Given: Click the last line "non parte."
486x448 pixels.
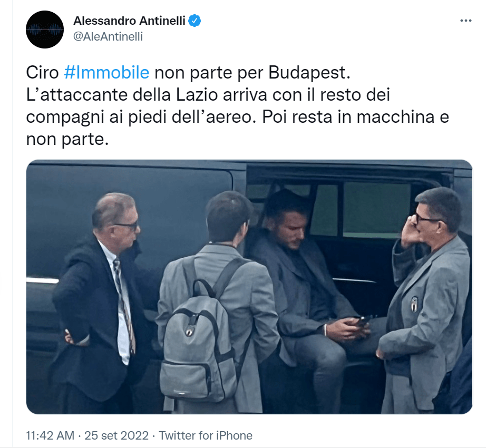Looking at the screenshot, I should point(67,140).
